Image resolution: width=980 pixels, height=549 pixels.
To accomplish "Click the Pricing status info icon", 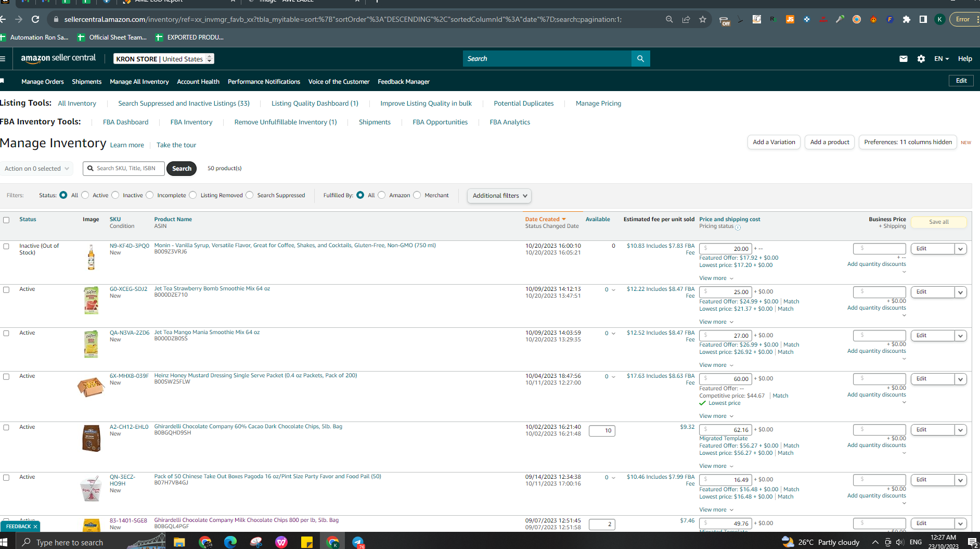I will pos(738,227).
